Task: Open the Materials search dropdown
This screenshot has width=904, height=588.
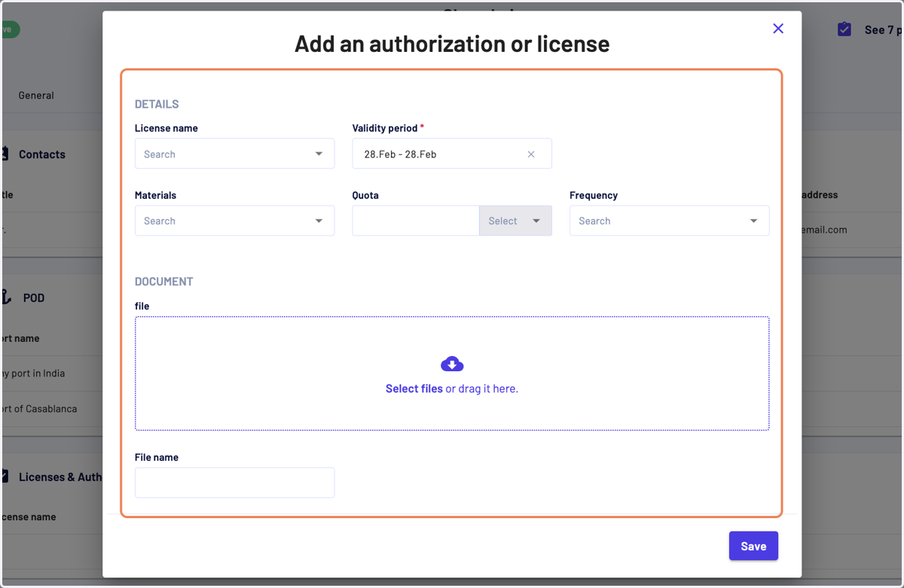Action: 234,221
